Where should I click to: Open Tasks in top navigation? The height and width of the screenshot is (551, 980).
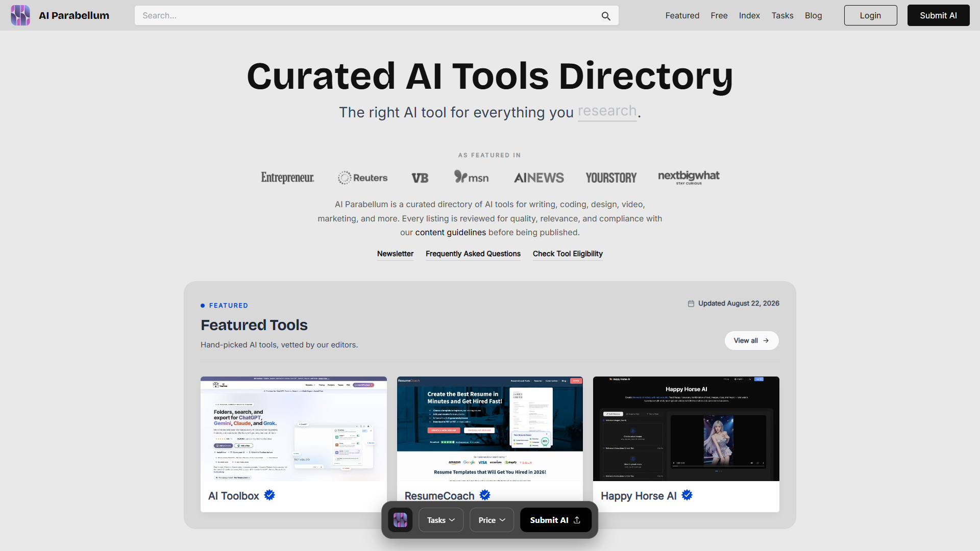pos(782,15)
